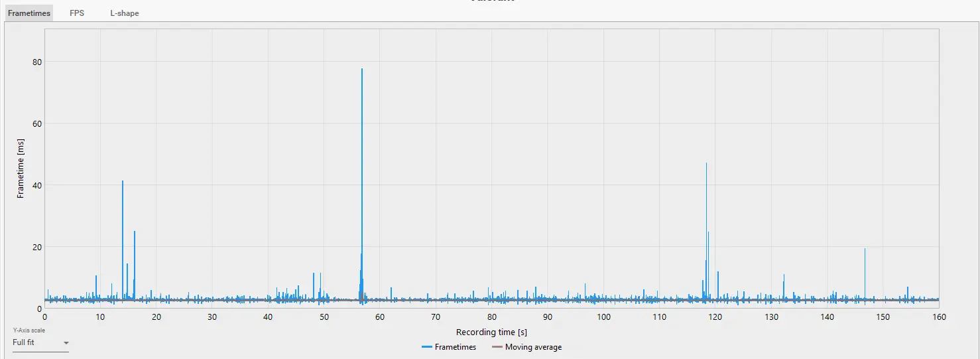Toggle the Frametimes legend entry
Screen dimensions: 980x359
pos(448,347)
